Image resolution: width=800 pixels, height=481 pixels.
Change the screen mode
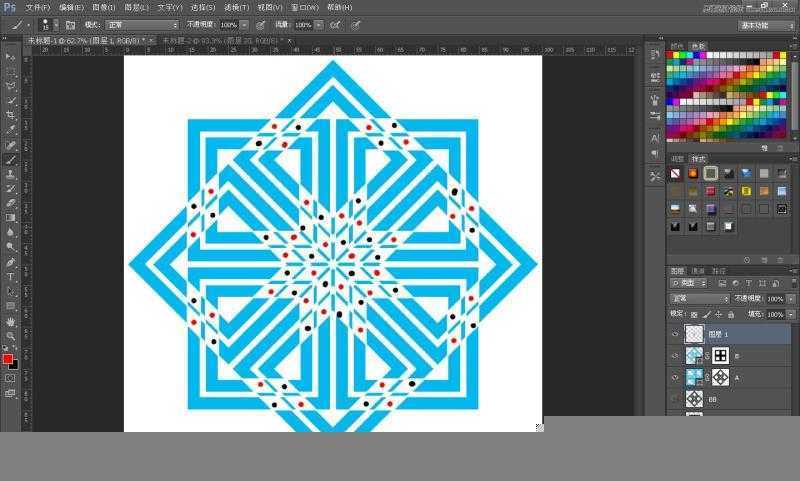point(10,394)
